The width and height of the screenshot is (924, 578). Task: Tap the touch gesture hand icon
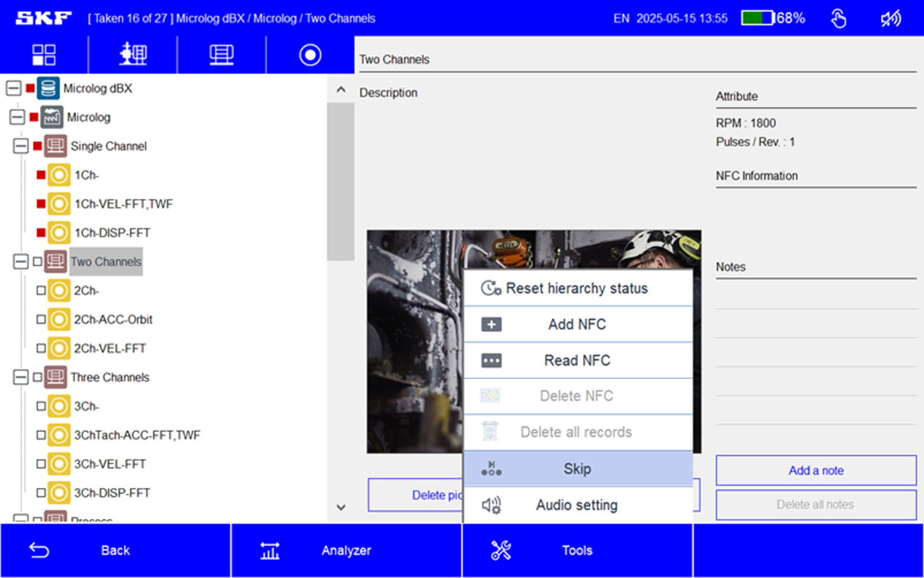tap(839, 18)
